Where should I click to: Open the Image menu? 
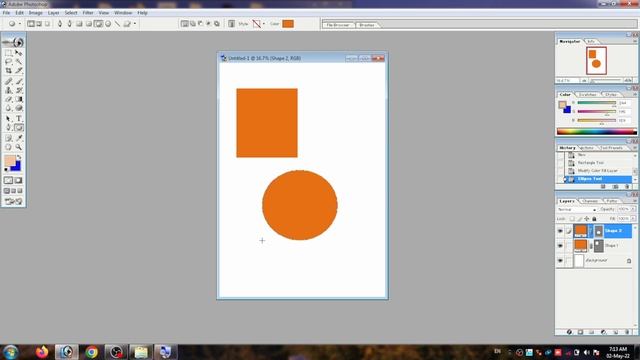point(36,13)
